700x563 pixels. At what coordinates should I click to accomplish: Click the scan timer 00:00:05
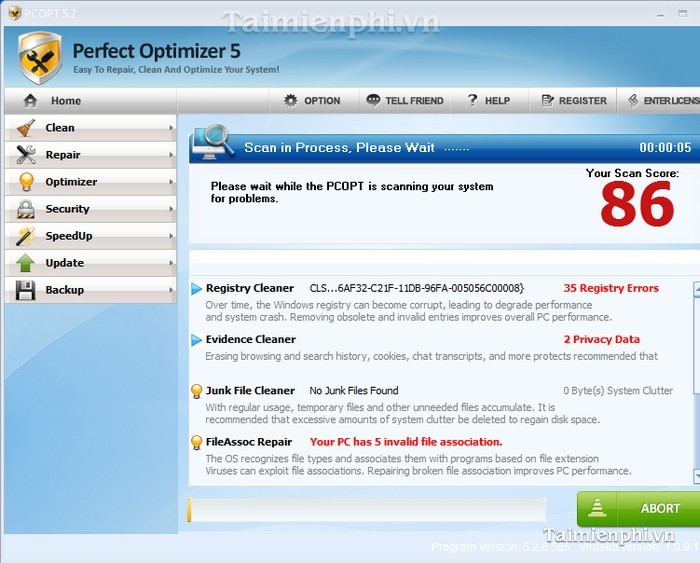(665, 148)
